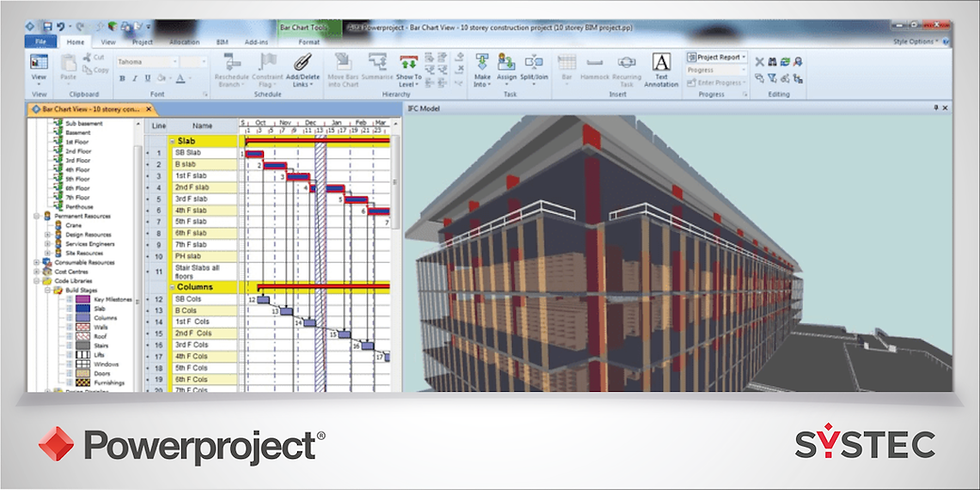Toggle the Walls code checkbox
This screenshot has height=490, width=980.
[69, 327]
